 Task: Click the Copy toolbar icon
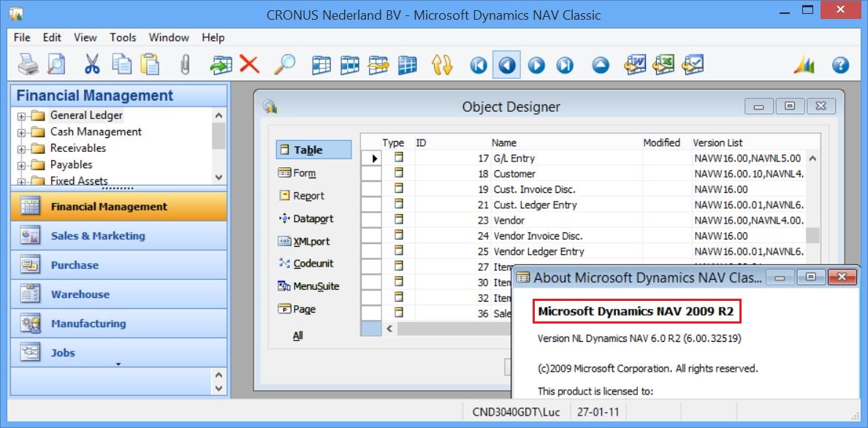point(122,65)
